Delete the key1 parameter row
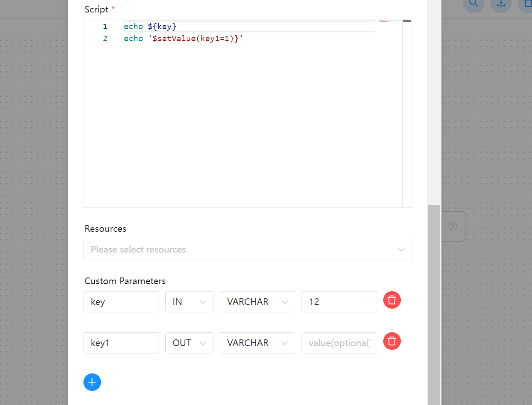 [392, 341]
